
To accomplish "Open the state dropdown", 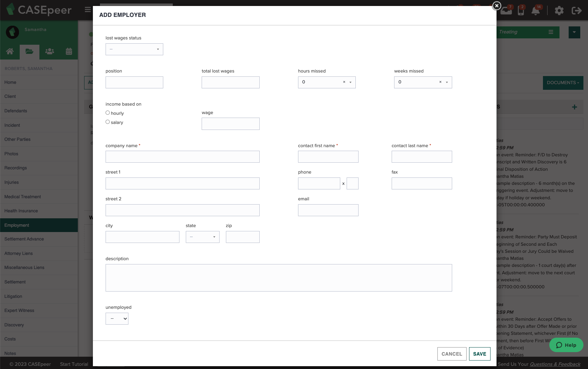I will point(202,237).
